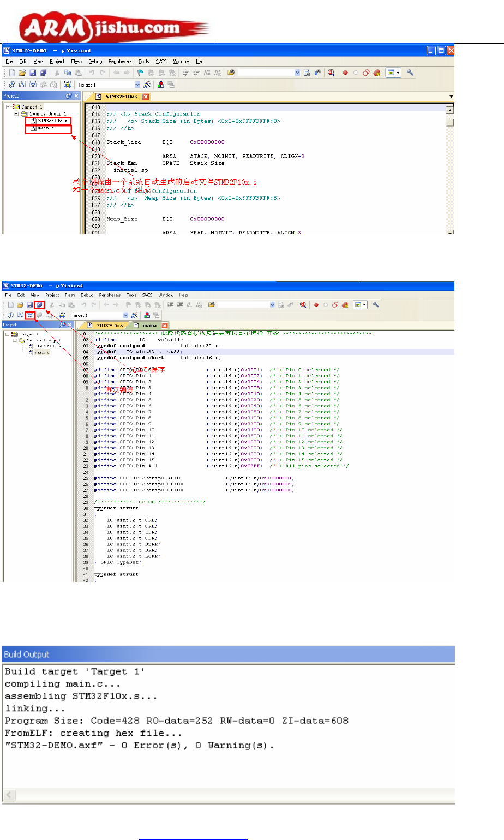Open editor tab list arrow, upper window
This screenshot has height=840, width=504.
pos(451,97)
